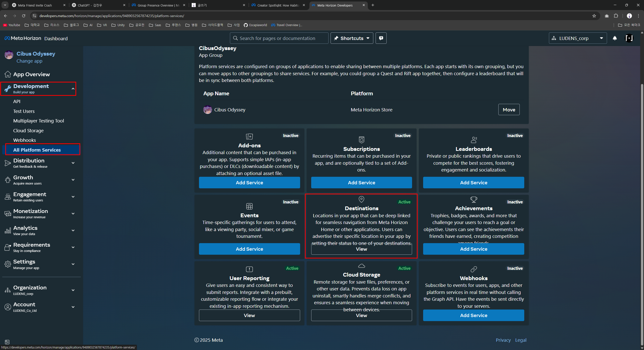Reload the page with the refresh icon
The image size is (644, 350).
(x=24, y=16)
